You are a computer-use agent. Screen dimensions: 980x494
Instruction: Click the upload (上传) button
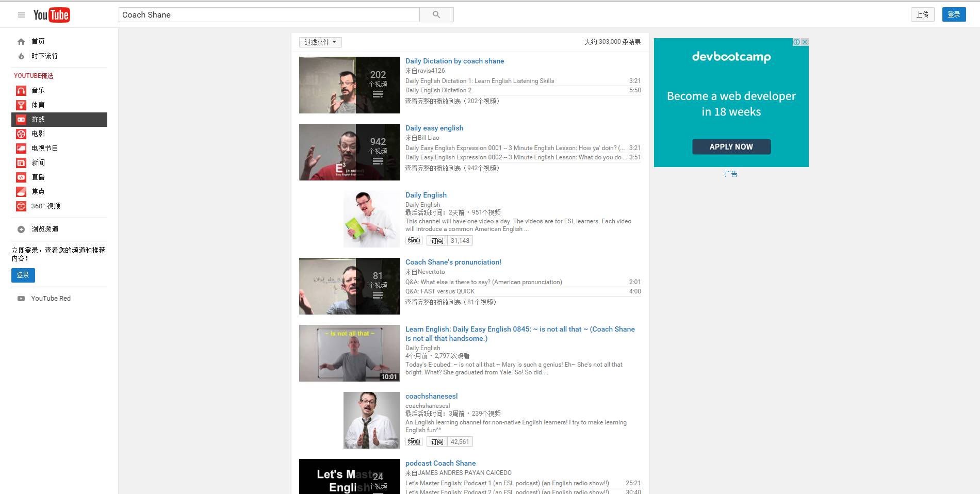point(923,14)
